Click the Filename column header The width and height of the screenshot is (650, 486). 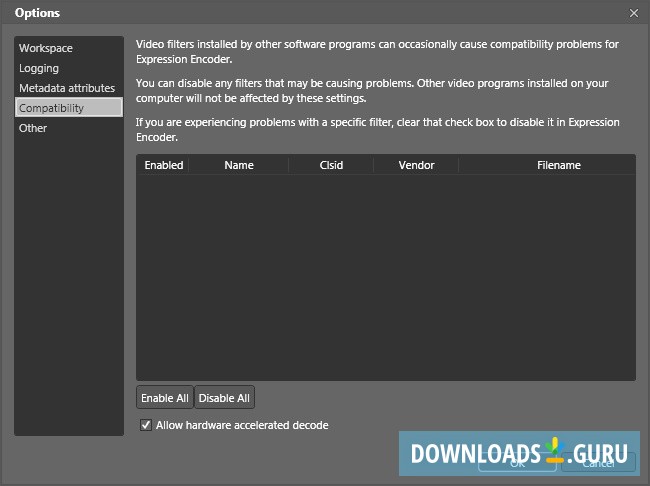(x=558, y=165)
